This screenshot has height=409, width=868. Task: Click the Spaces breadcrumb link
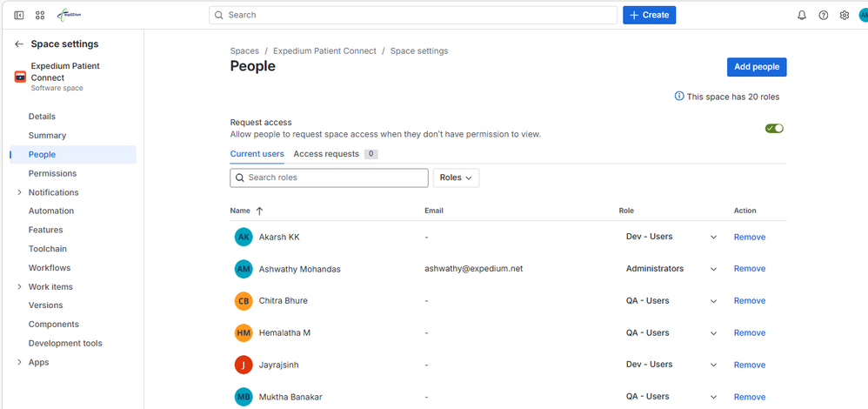point(244,51)
